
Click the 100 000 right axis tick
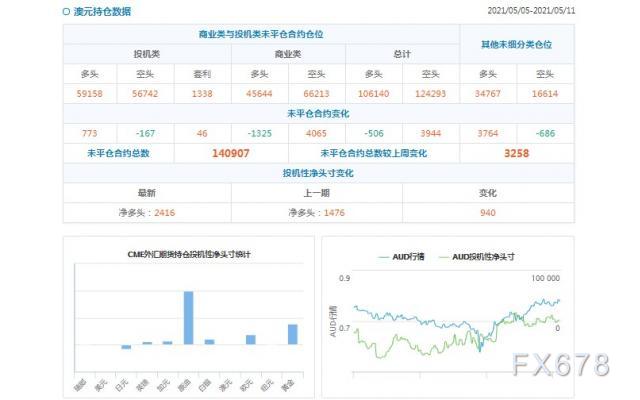click(545, 278)
